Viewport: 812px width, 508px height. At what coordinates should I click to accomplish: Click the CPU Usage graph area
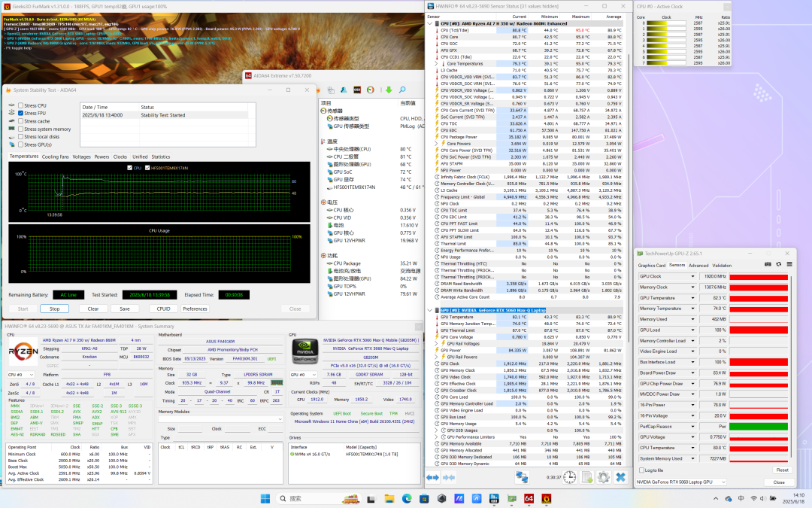[159, 254]
